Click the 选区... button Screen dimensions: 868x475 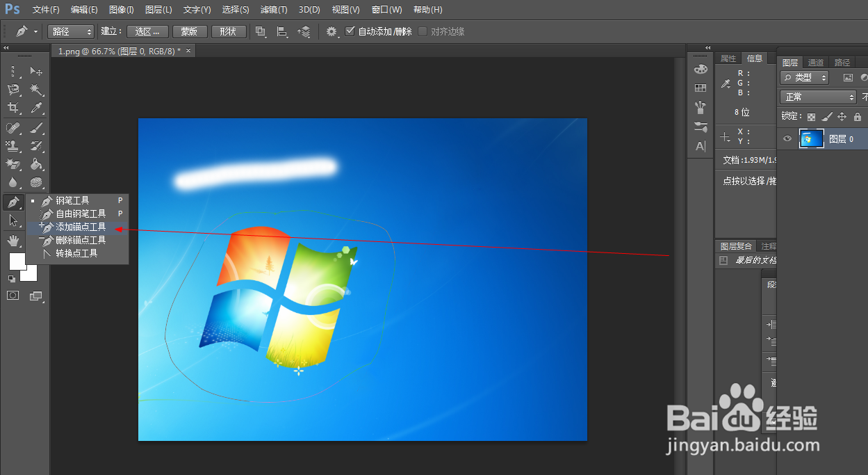(148, 31)
